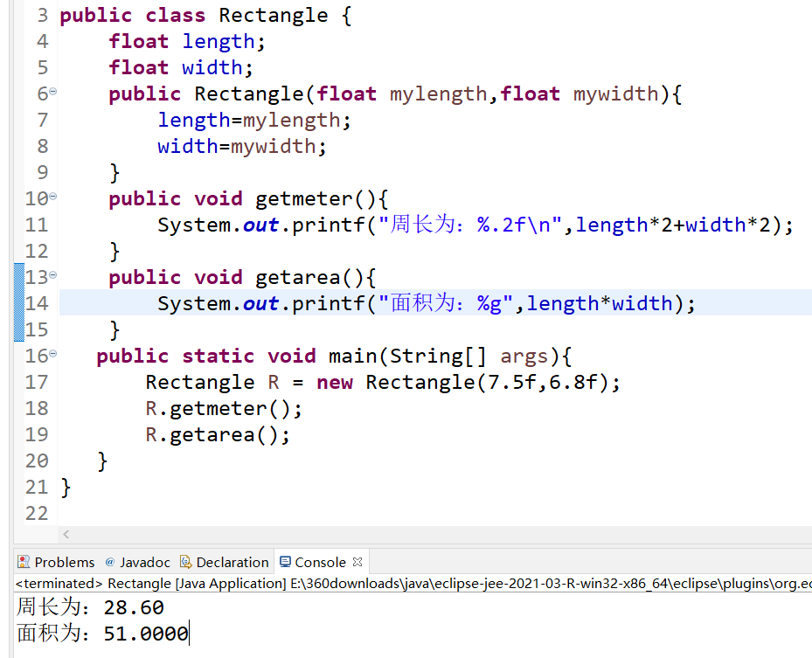The image size is (812, 658).
Task: Click the Problems tab icon
Action: (x=24, y=562)
